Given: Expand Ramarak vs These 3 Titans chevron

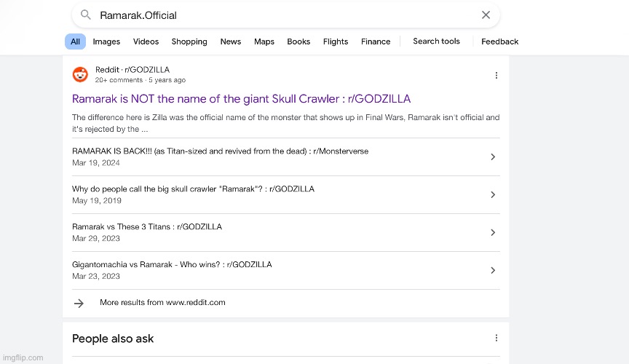Looking at the screenshot, I should pyautogui.click(x=493, y=232).
